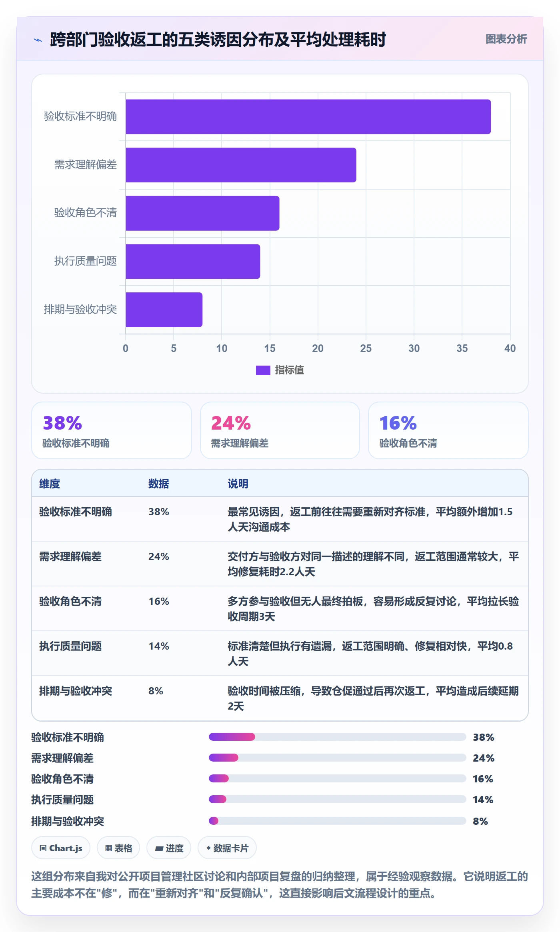Open the 24% 需求理解偏差 data card
Image resolution: width=560 pixels, height=932 pixels.
pyautogui.click(x=280, y=430)
